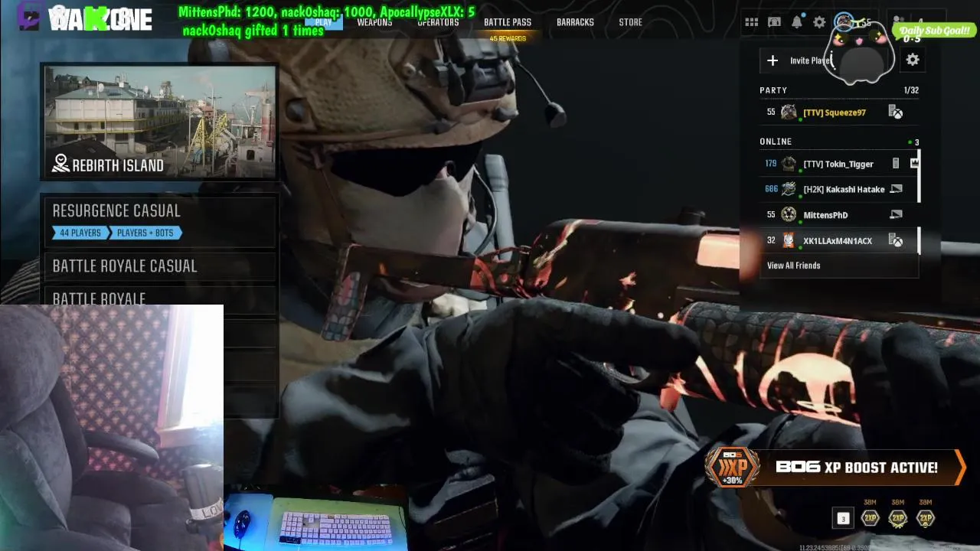Image resolution: width=980 pixels, height=551 pixels.
Task: Click Tokin_Tigger's avatar emblem
Action: 789,164
